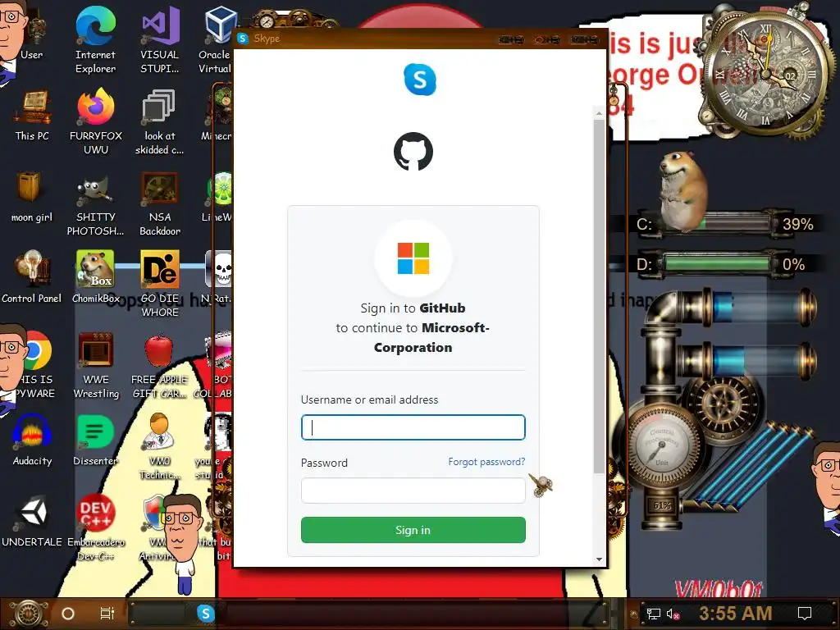Click the Skype window vertical scrollbar thumb
Viewport: 840px width, 630px height.
[599, 296]
